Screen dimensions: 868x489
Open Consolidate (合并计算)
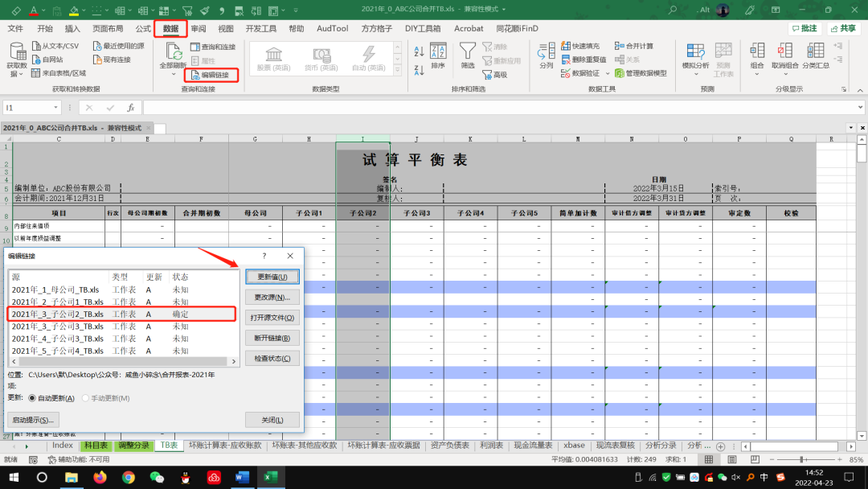(x=634, y=46)
